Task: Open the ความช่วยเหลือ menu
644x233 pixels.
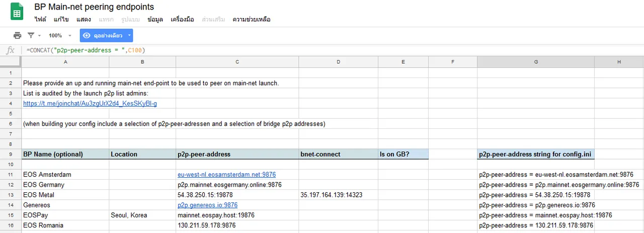Action: tap(251, 20)
